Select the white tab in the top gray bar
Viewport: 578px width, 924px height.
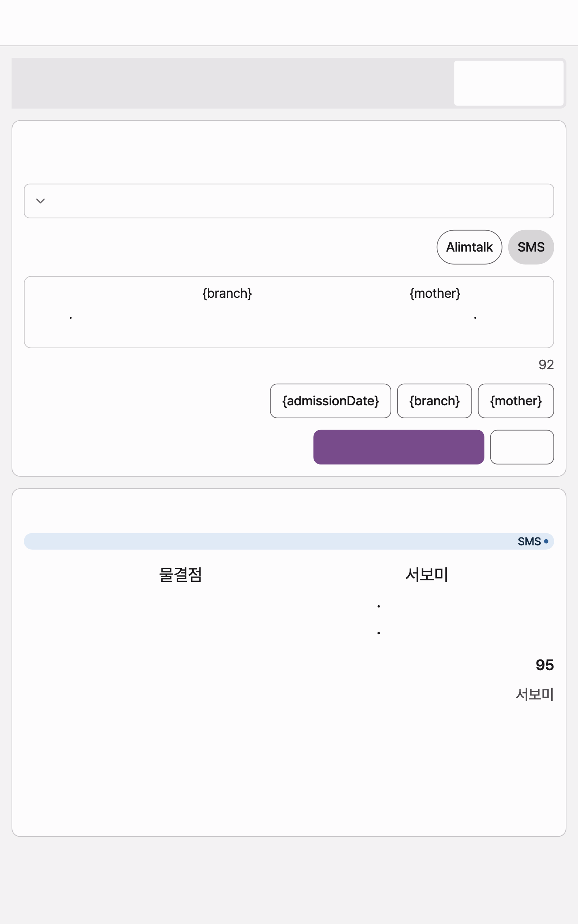[x=508, y=83]
